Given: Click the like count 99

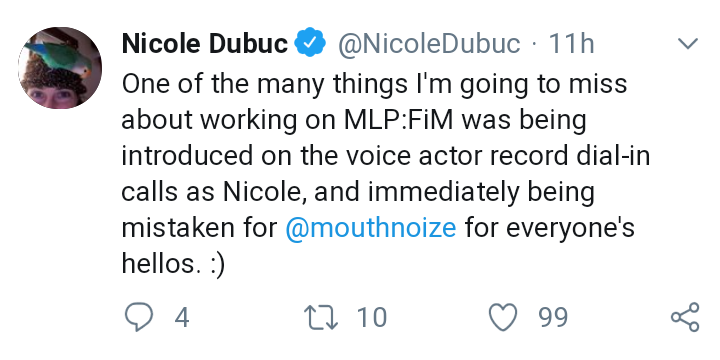Looking at the screenshot, I should (554, 318).
